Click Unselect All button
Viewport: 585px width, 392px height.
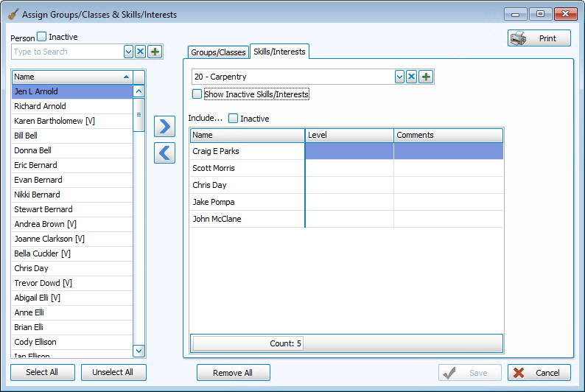[113, 372]
